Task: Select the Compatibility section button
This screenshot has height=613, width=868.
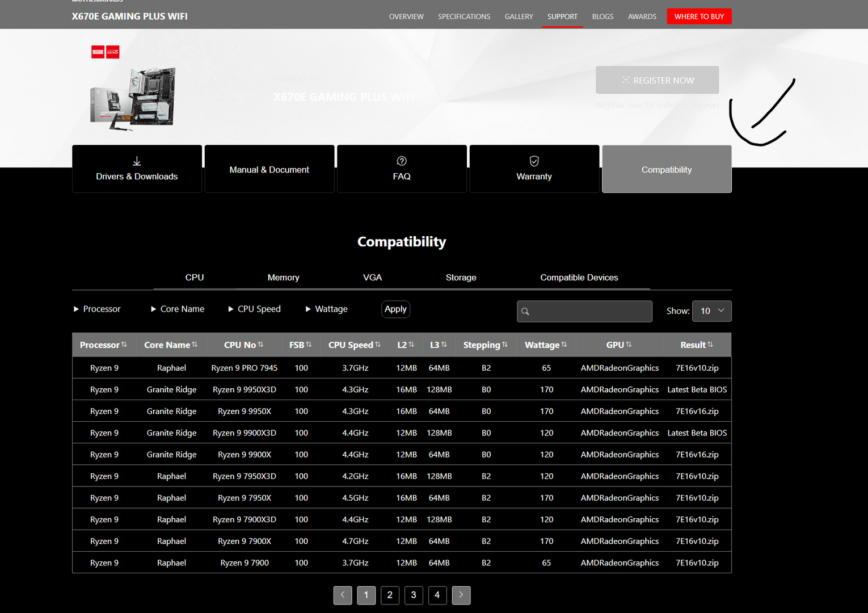Action: [x=667, y=169]
